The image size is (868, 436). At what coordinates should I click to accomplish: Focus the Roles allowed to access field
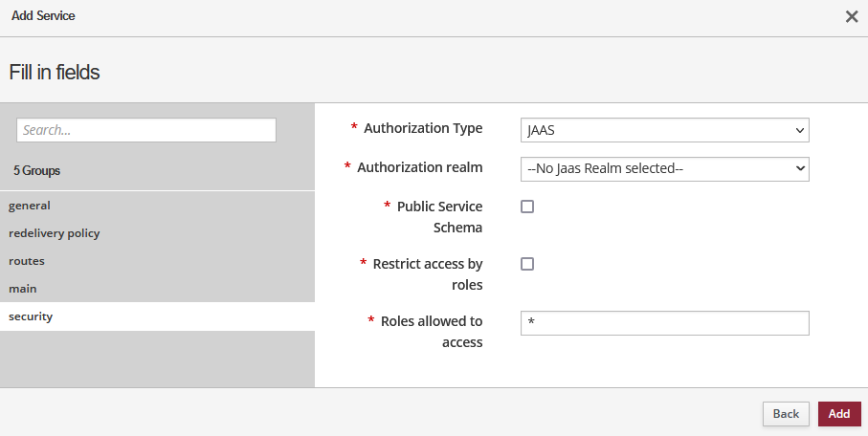665,323
